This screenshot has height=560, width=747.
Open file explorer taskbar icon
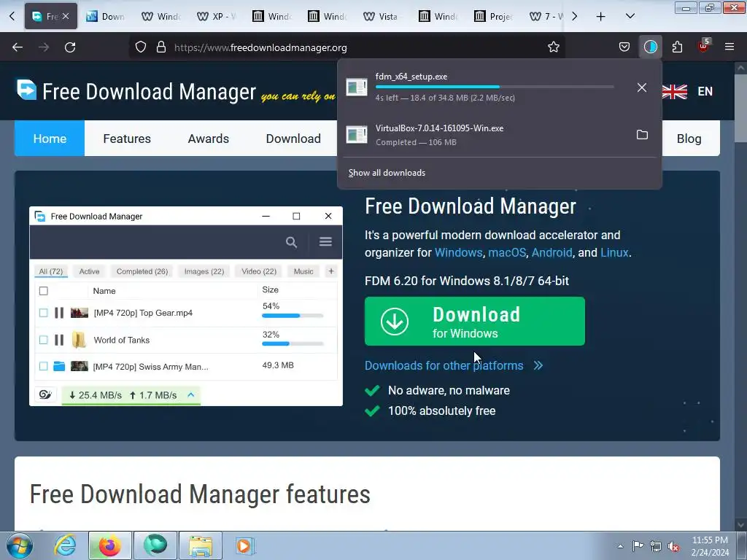pyautogui.click(x=200, y=545)
